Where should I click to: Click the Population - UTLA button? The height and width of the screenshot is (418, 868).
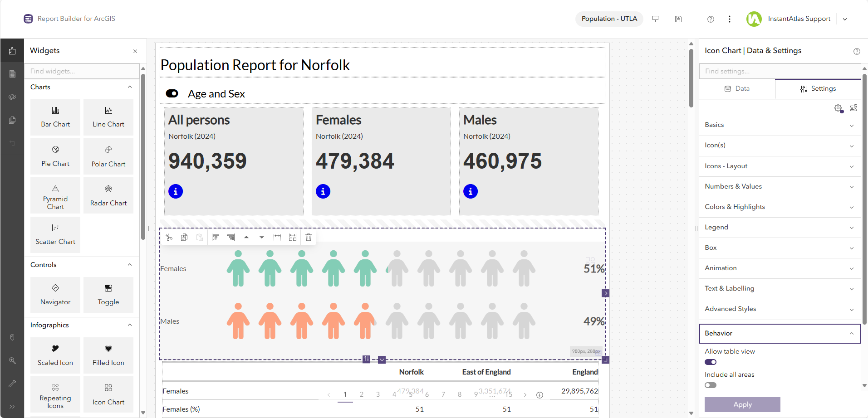pos(609,19)
